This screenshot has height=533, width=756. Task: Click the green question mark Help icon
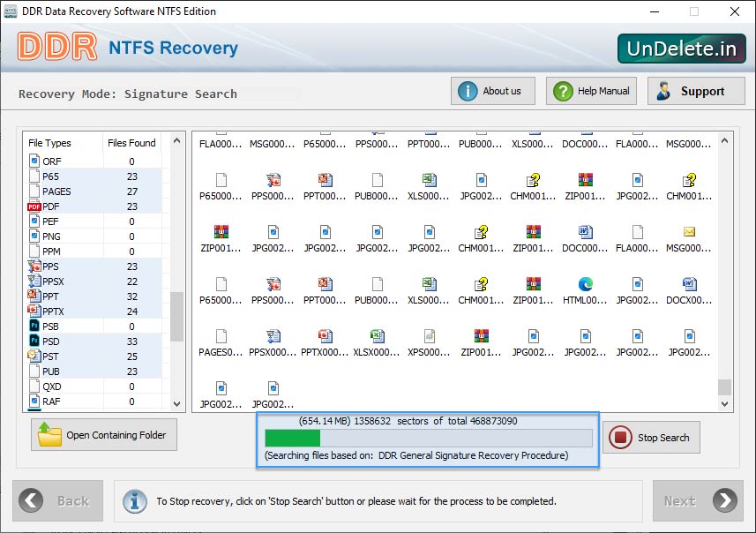coord(563,91)
